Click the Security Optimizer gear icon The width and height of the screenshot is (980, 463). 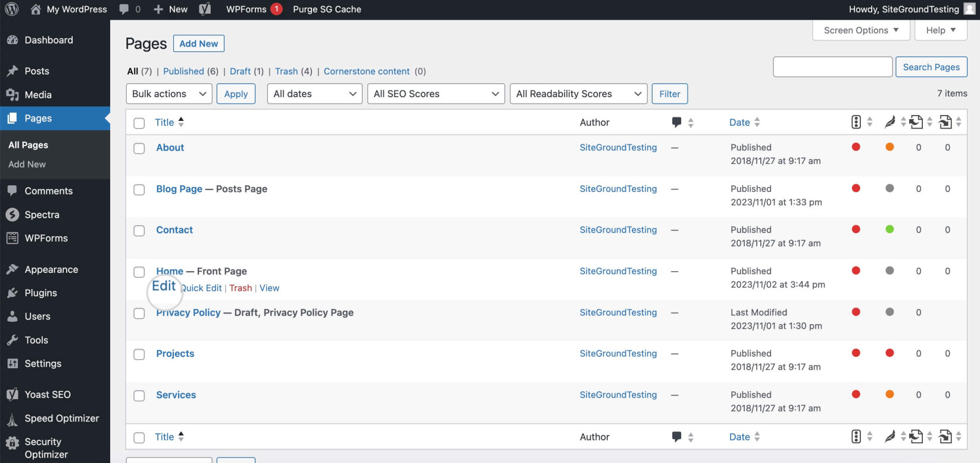pyautogui.click(x=13, y=443)
